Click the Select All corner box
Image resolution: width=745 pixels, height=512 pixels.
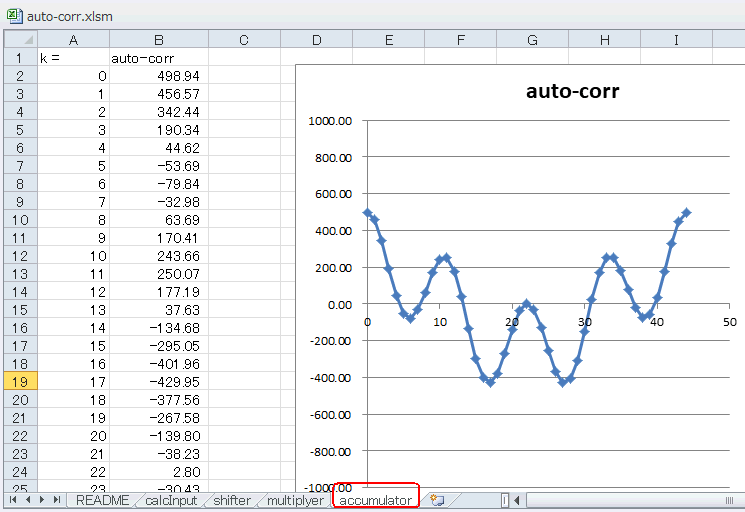(21, 39)
